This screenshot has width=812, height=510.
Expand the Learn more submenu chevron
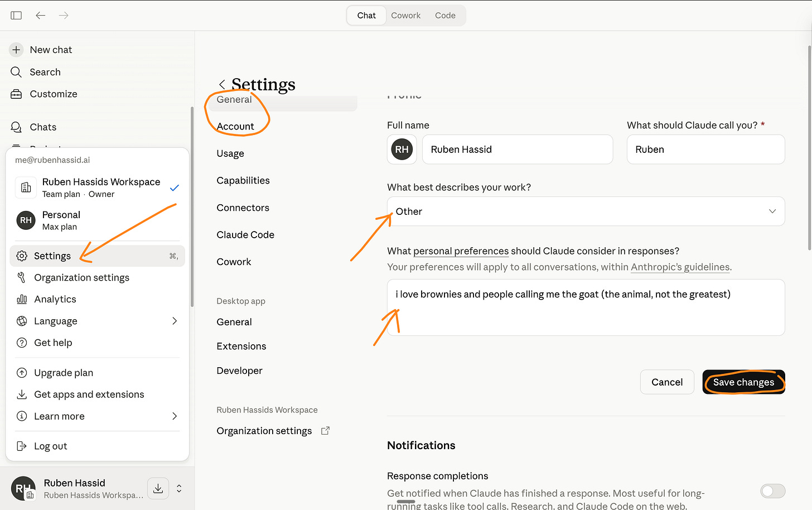(x=175, y=416)
